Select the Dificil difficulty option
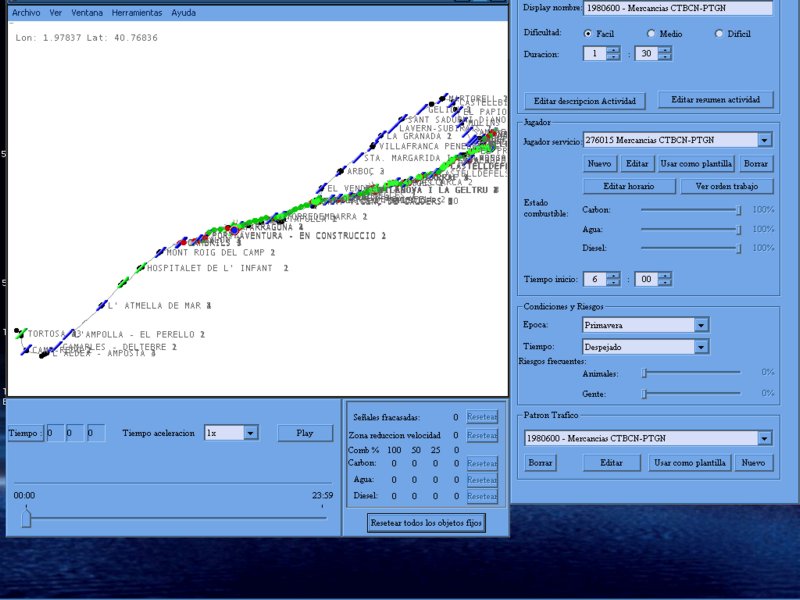 [719, 34]
